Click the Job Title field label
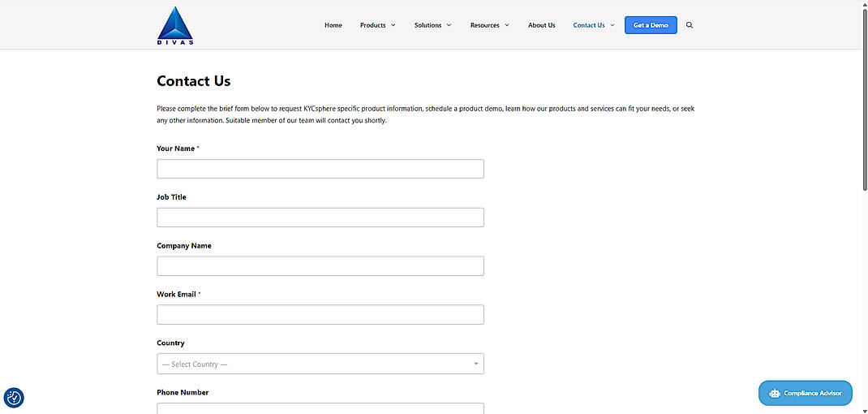Viewport: 868px width, 414px height. [172, 196]
